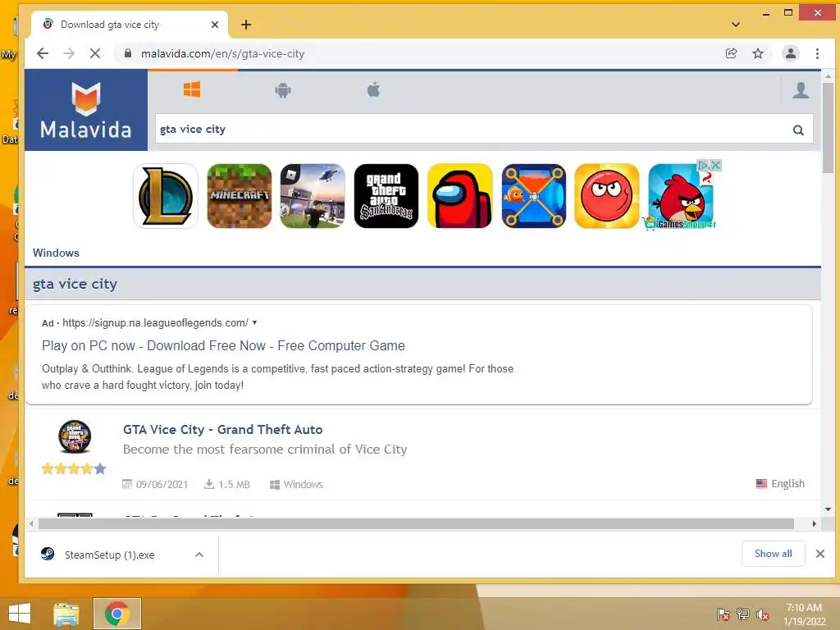Go back using the browser back arrow
Viewport: 840px width, 630px height.
(x=43, y=53)
